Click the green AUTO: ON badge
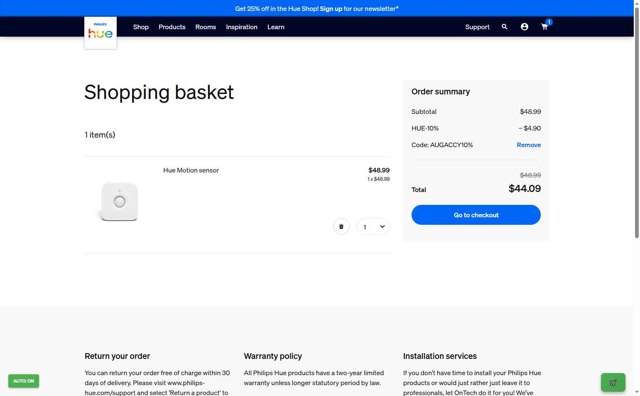Image resolution: width=640 pixels, height=396 pixels. coord(24,381)
